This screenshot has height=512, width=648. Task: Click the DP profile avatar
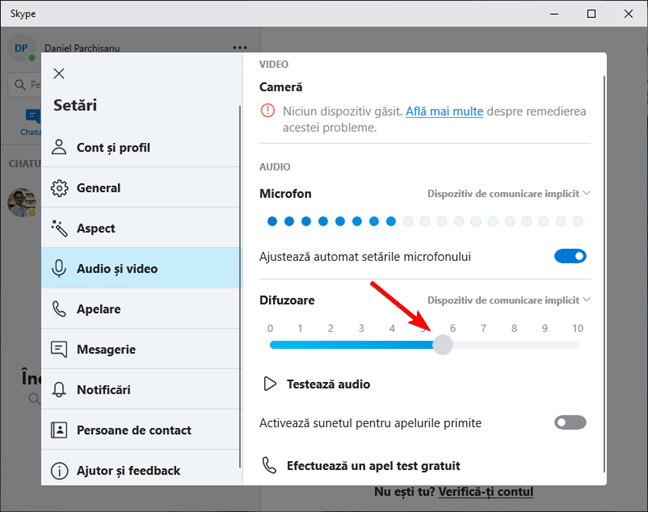coord(21,48)
